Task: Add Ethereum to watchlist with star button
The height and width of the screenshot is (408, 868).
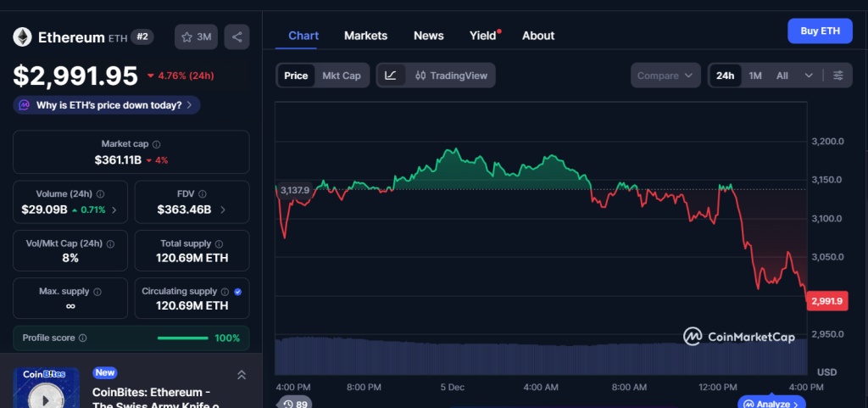Action: tap(196, 37)
